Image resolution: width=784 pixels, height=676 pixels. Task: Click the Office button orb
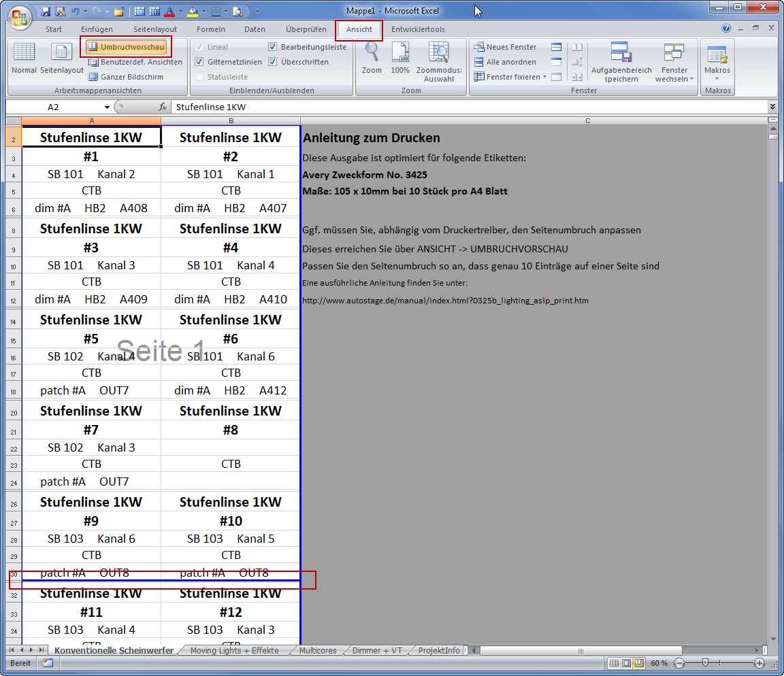(x=20, y=16)
